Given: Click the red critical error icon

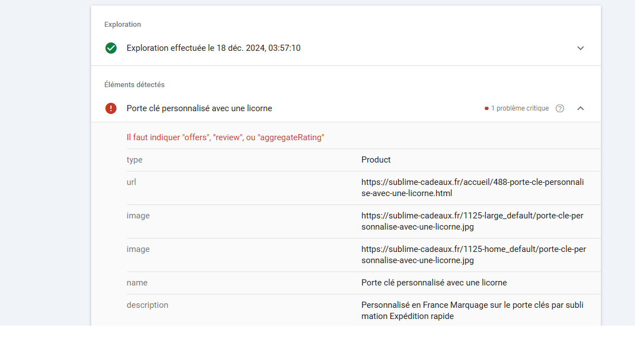Looking at the screenshot, I should click(x=111, y=108).
